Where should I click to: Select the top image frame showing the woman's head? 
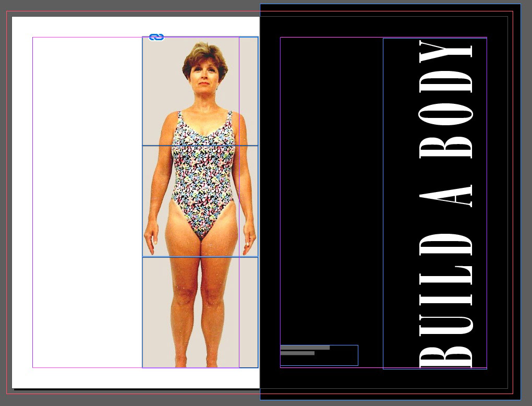pyautogui.click(x=200, y=91)
